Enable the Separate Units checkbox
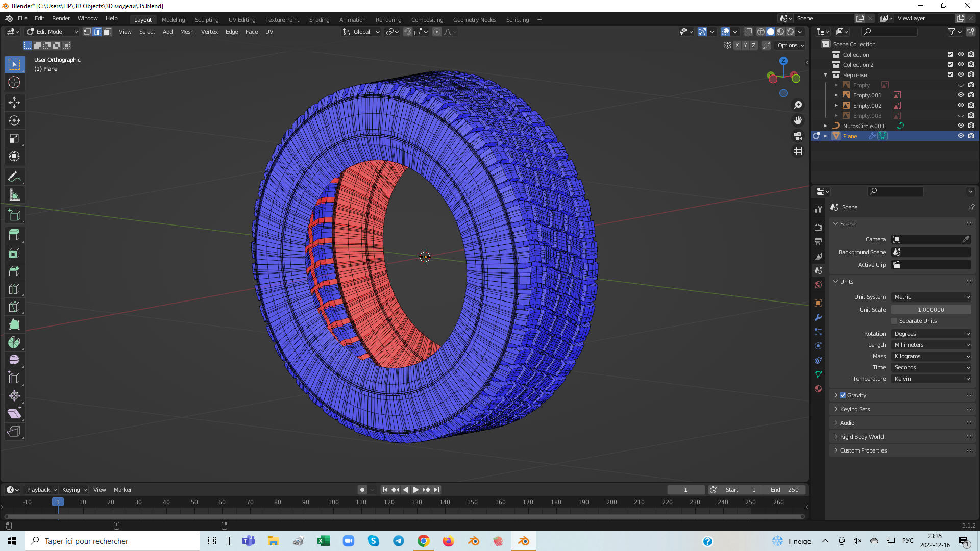This screenshot has width=980, height=551. [894, 321]
